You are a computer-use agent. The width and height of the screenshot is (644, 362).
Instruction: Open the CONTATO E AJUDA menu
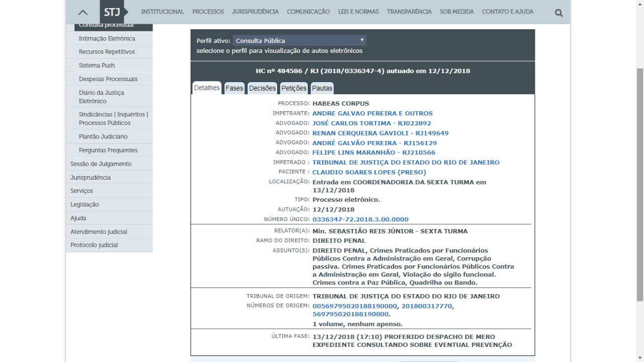click(x=508, y=12)
